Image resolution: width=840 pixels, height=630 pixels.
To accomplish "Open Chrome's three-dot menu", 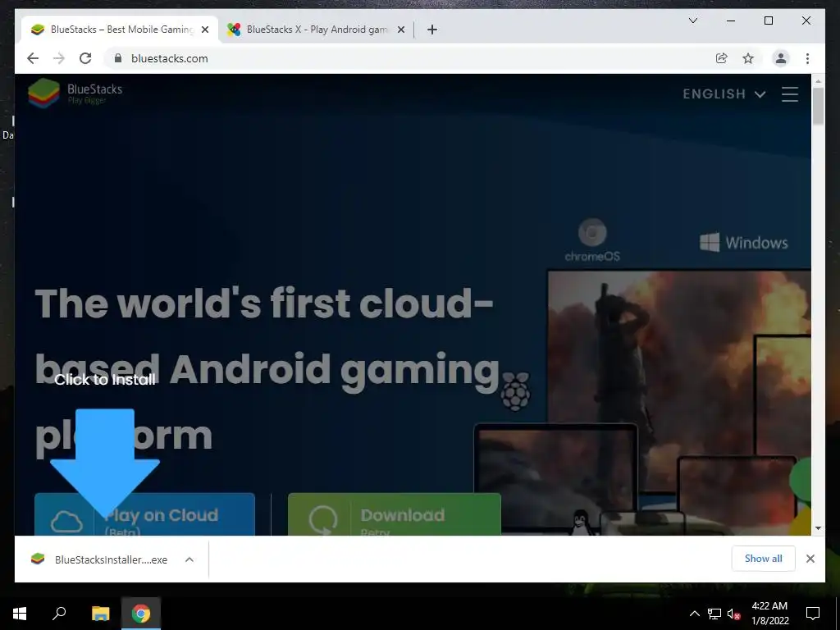I will [807, 58].
